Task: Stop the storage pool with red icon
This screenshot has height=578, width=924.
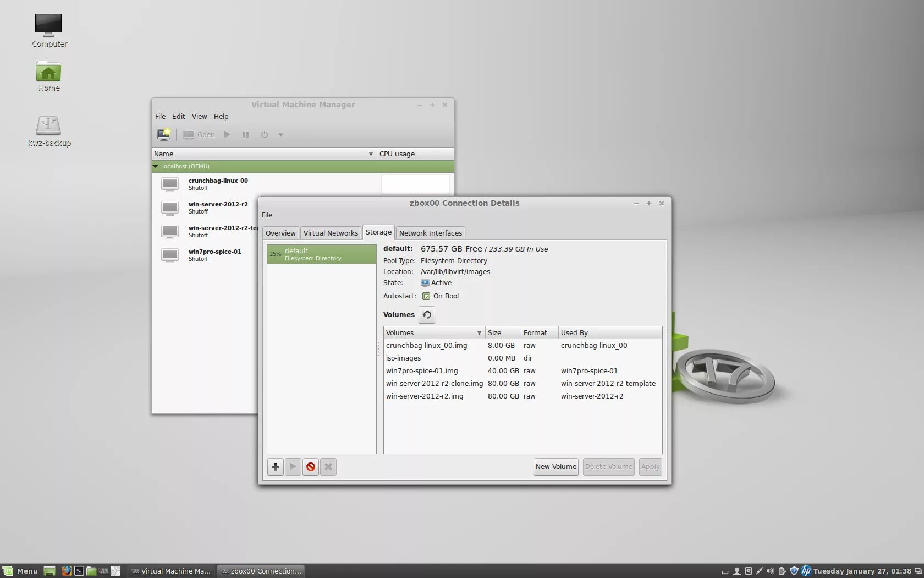Action: [x=311, y=467]
